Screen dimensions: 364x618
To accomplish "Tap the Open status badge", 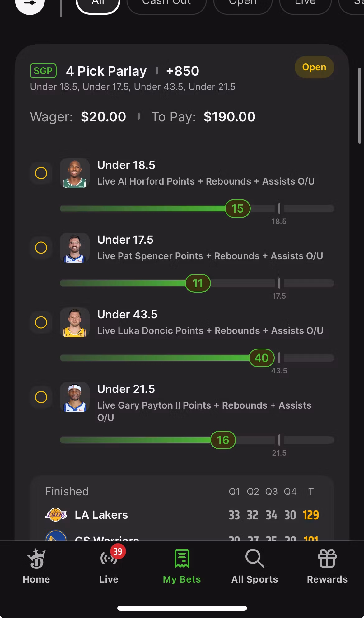I will [x=314, y=67].
